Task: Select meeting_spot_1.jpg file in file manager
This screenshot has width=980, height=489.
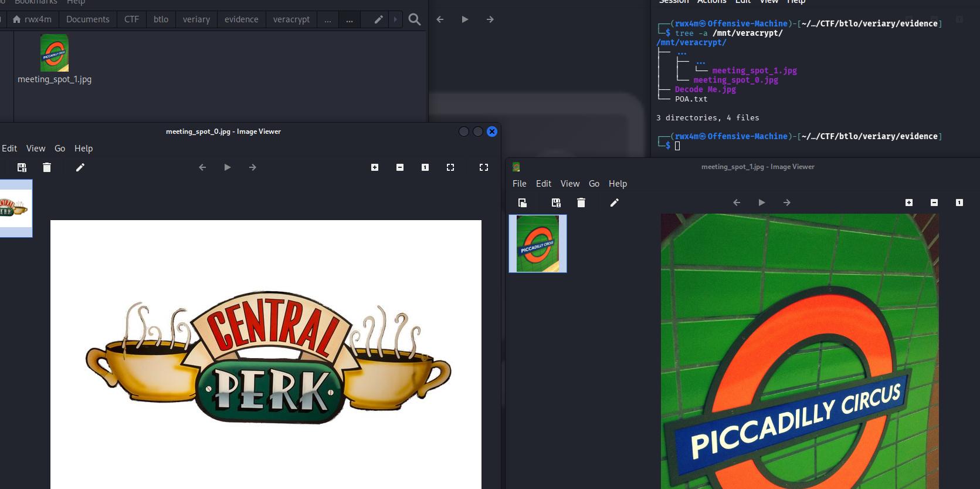Action: coord(55,59)
